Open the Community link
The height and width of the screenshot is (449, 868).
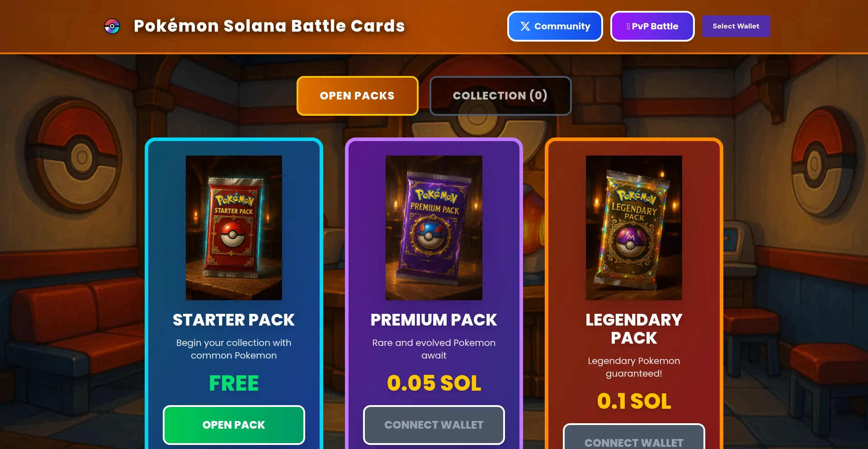tap(555, 26)
